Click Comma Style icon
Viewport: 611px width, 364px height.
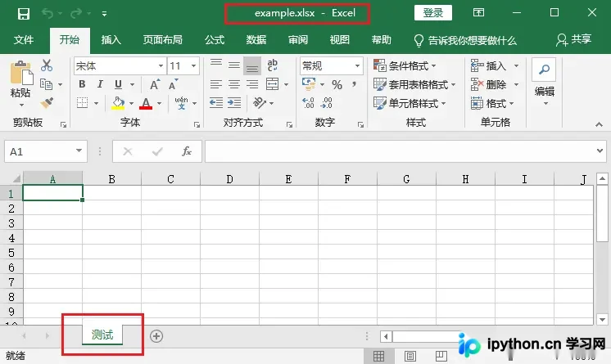(x=354, y=84)
